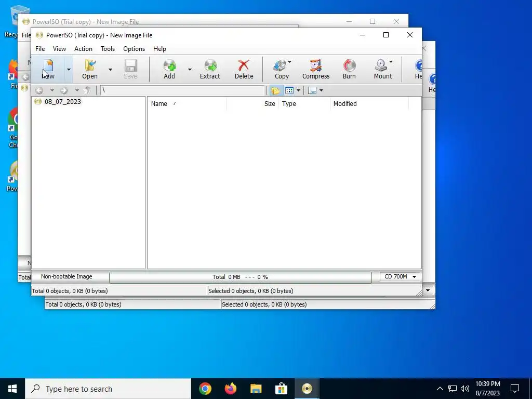
Task: Open the Copy button dropdown arrow
Action: tap(289, 62)
